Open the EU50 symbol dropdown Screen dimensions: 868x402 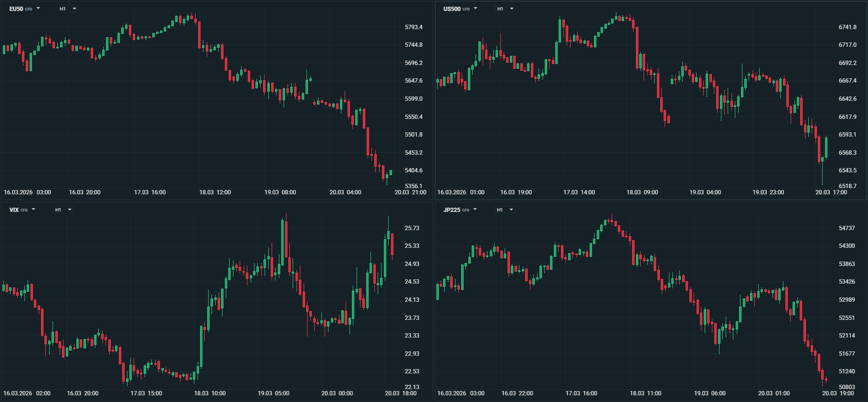point(24,9)
